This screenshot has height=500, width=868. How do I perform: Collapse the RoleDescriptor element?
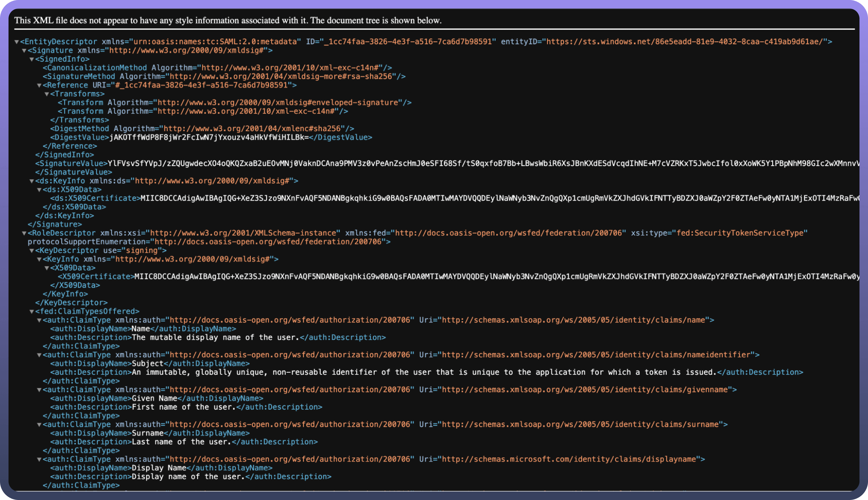(x=24, y=233)
